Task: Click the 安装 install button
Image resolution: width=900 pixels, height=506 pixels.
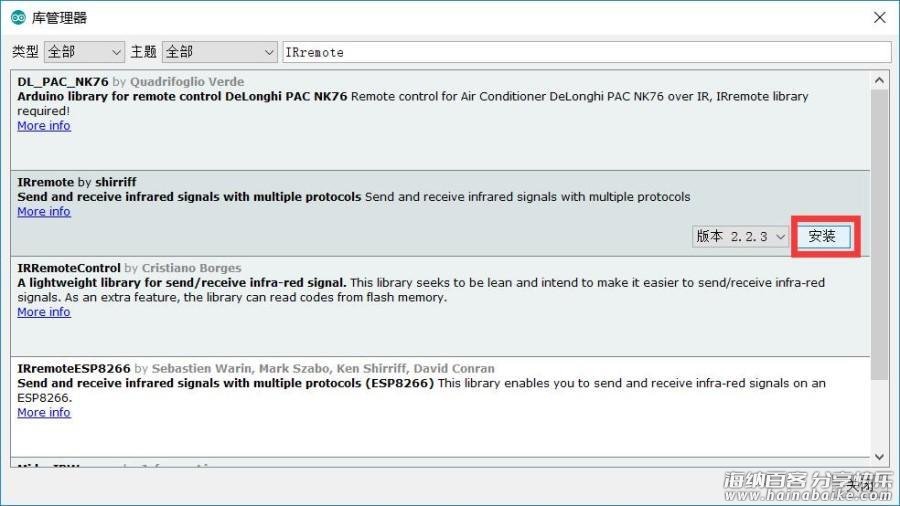Action: (823, 236)
